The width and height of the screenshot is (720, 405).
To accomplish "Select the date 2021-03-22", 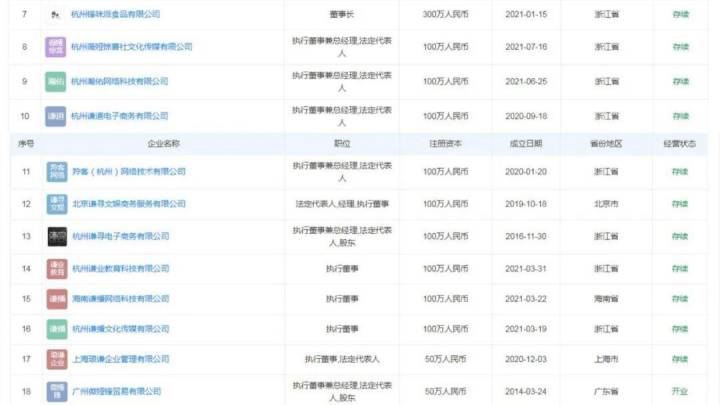I will pos(526,298).
